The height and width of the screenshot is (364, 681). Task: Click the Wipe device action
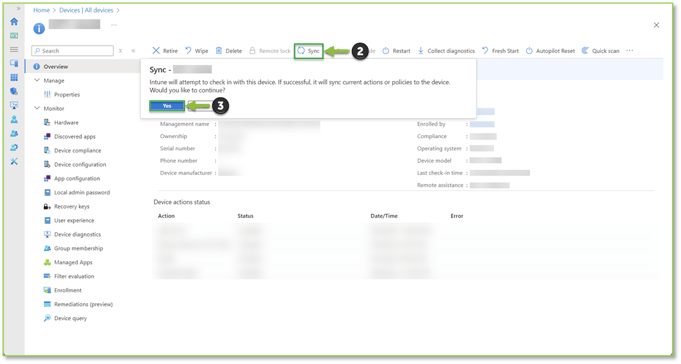[197, 51]
